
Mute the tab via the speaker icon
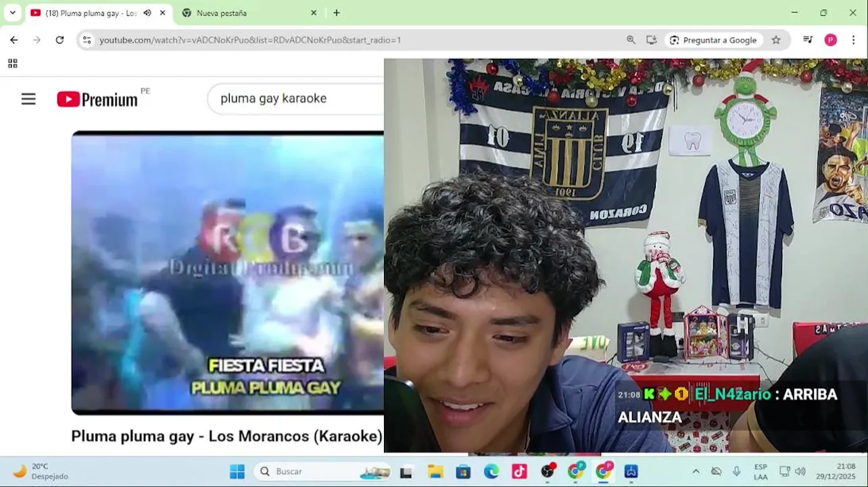[x=147, y=13]
